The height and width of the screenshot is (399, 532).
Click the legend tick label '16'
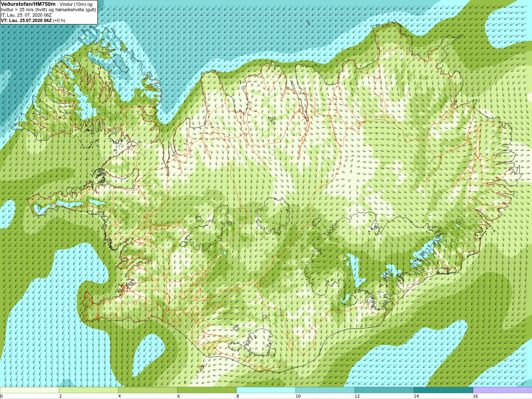coord(475,396)
